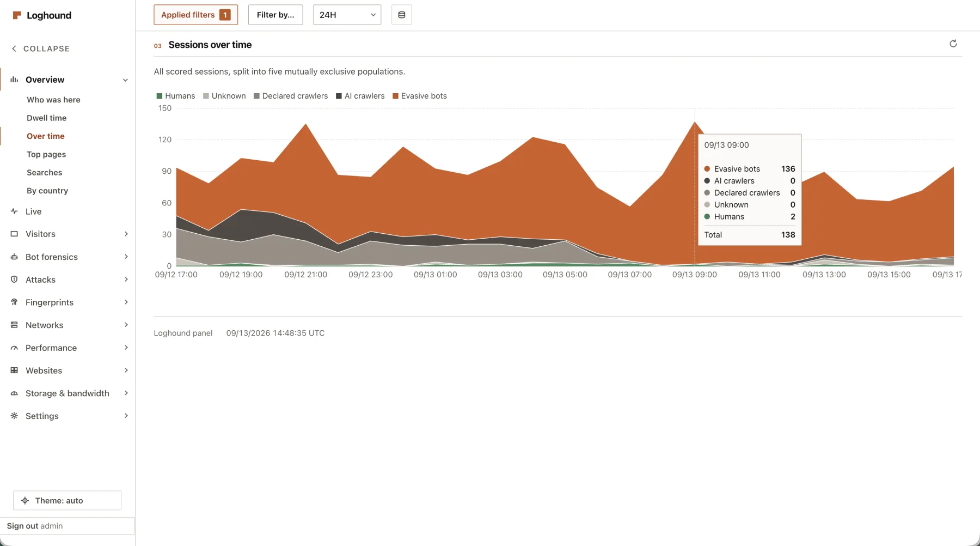Toggle Evasive bots series in legend

420,96
